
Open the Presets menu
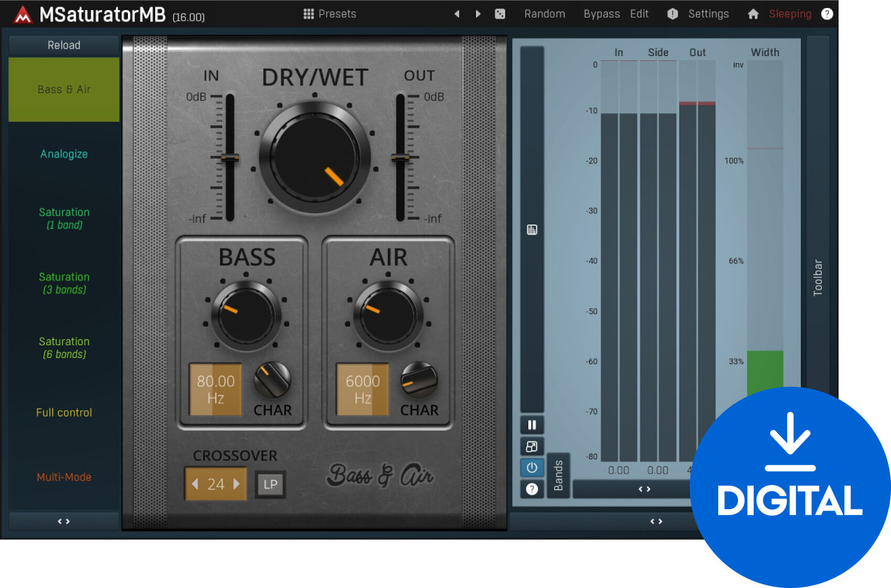pos(330,14)
